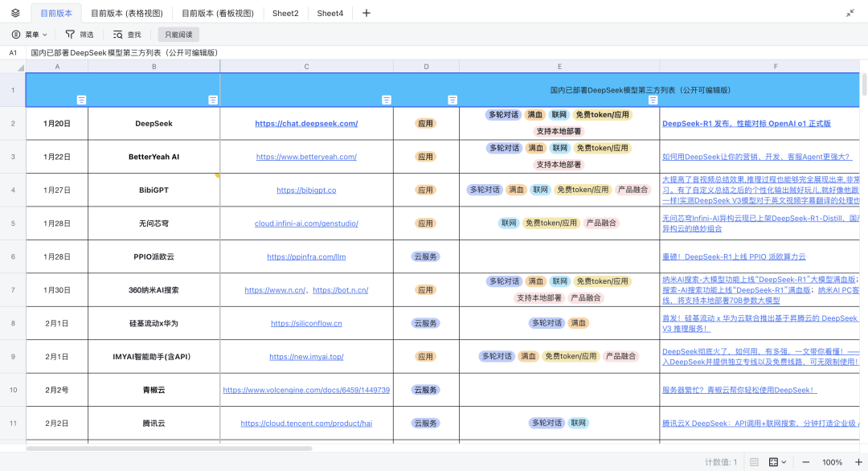This screenshot has width=868, height=471.
Task: Click the vertical scrollbar thumb
Action: tap(864, 84)
